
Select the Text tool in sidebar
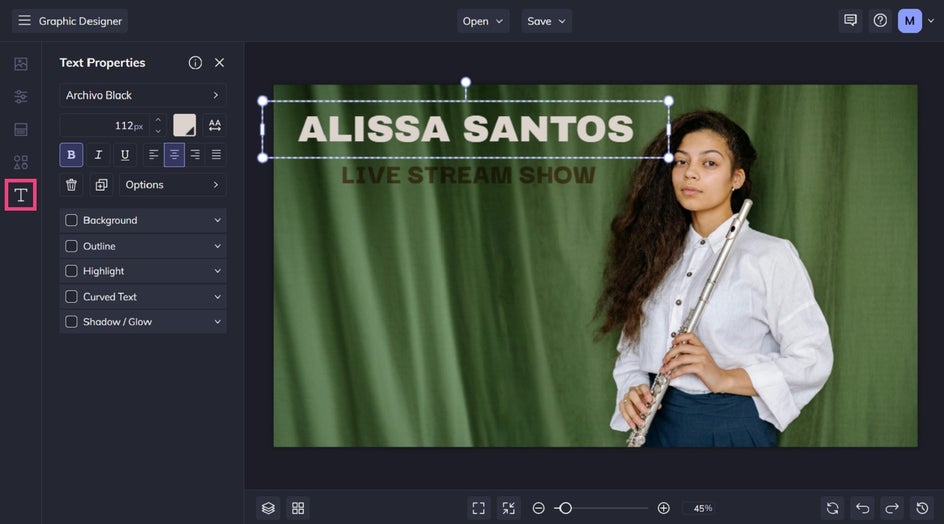click(x=21, y=195)
